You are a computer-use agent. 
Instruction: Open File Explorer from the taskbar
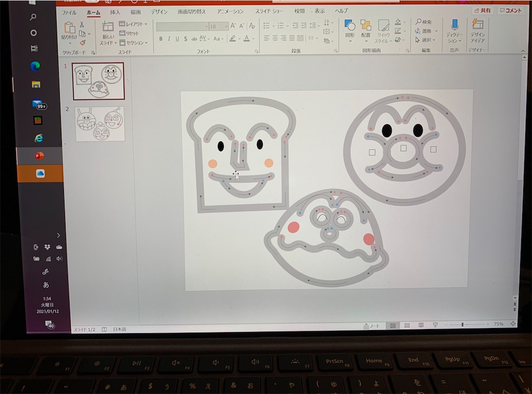coord(36,84)
